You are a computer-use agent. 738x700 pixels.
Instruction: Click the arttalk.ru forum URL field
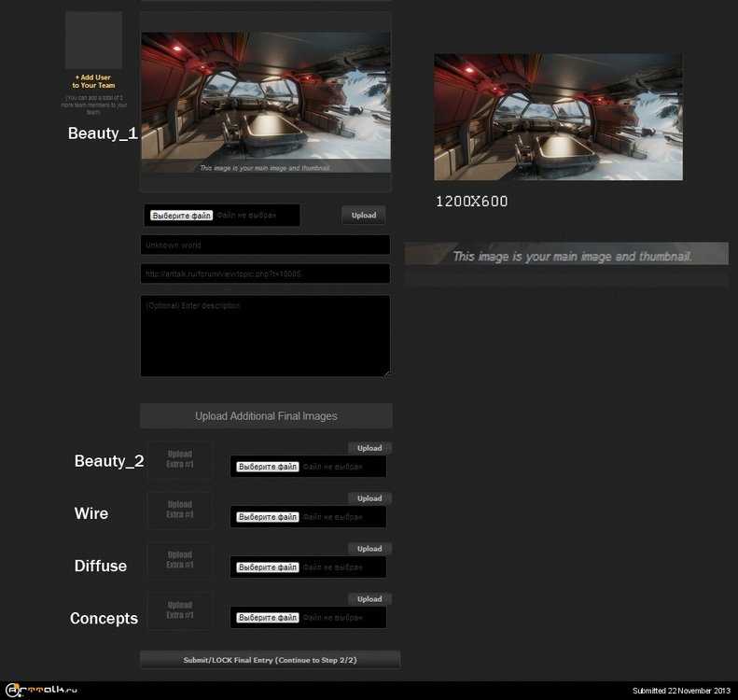(265, 273)
